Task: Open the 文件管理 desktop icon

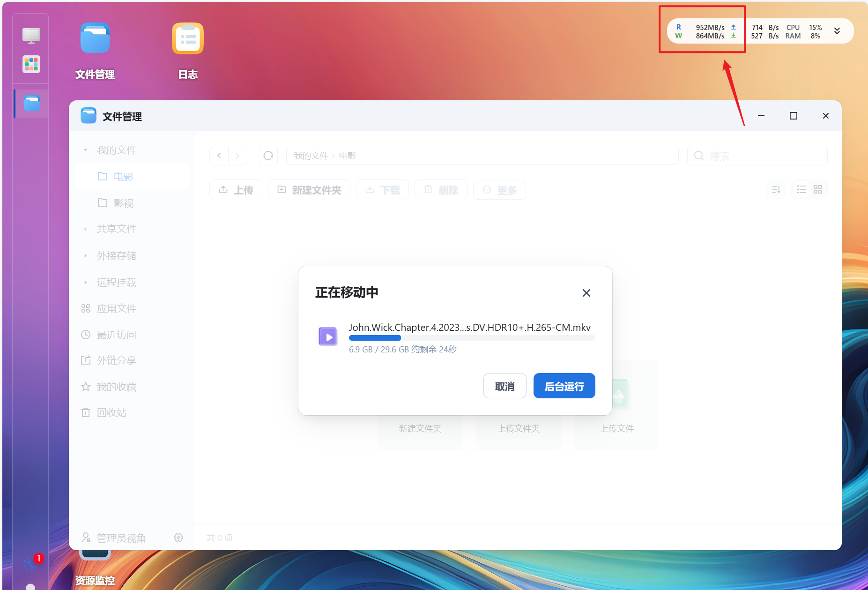Action: (95, 38)
